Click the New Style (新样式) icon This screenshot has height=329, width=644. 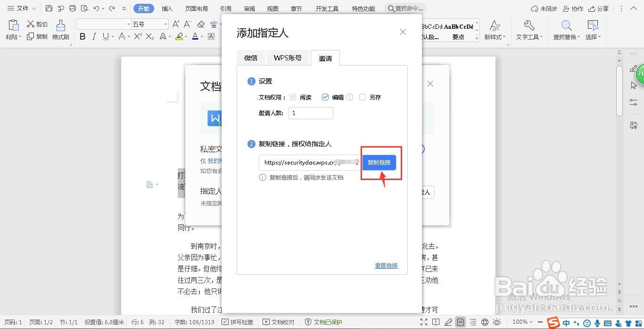pos(495,25)
